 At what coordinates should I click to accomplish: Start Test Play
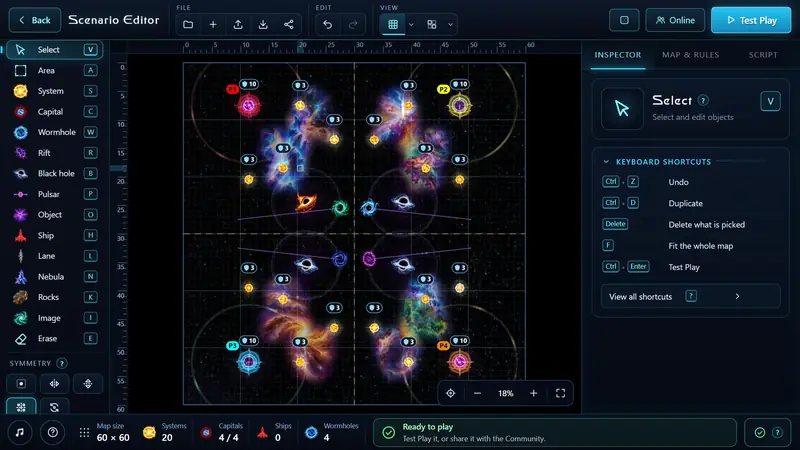tap(751, 20)
